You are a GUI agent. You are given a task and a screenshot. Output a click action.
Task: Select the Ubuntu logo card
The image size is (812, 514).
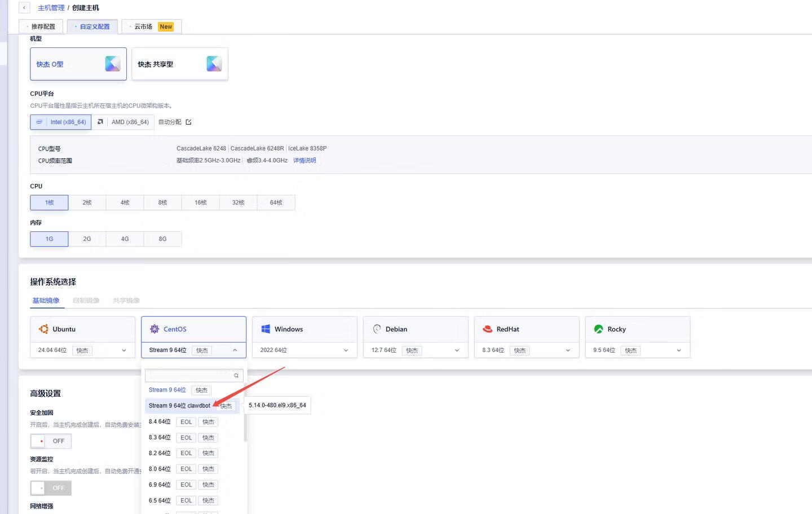[x=43, y=329]
